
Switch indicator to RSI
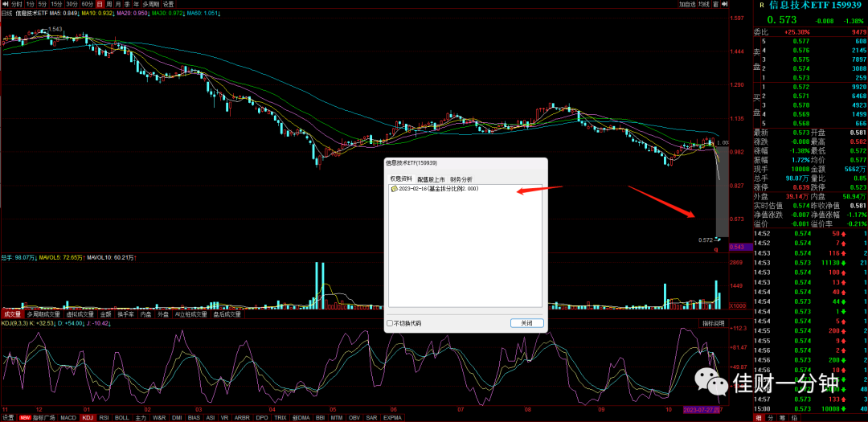pyautogui.click(x=104, y=417)
